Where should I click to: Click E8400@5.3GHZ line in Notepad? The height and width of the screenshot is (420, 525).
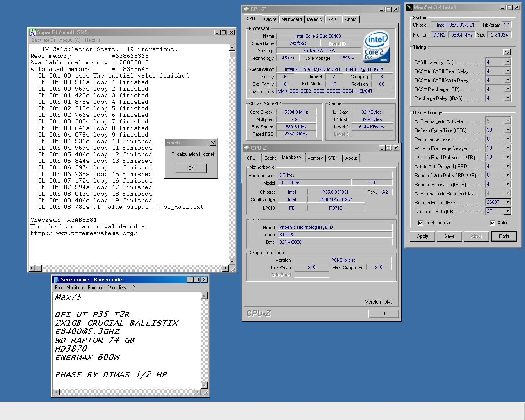(x=87, y=331)
